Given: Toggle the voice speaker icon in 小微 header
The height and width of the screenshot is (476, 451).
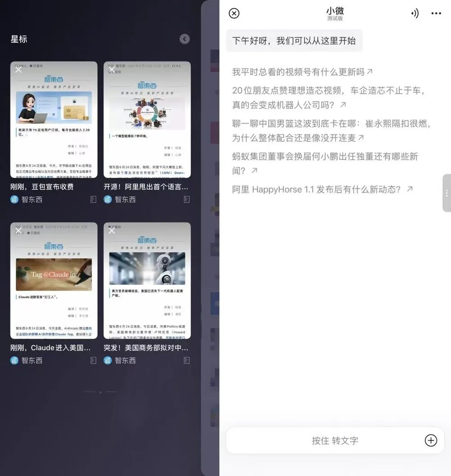Looking at the screenshot, I should 414,14.
